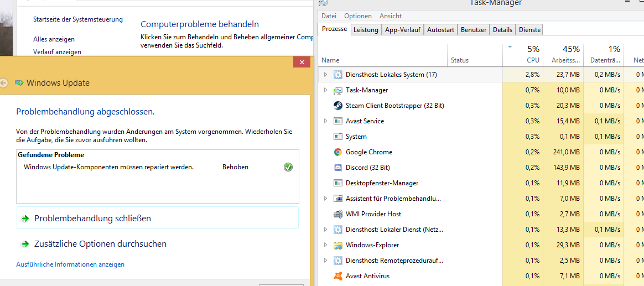This screenshot has height=286, width=644.
Task: Click the Discord (32 Bit) icon
Action: coord(337,168)
